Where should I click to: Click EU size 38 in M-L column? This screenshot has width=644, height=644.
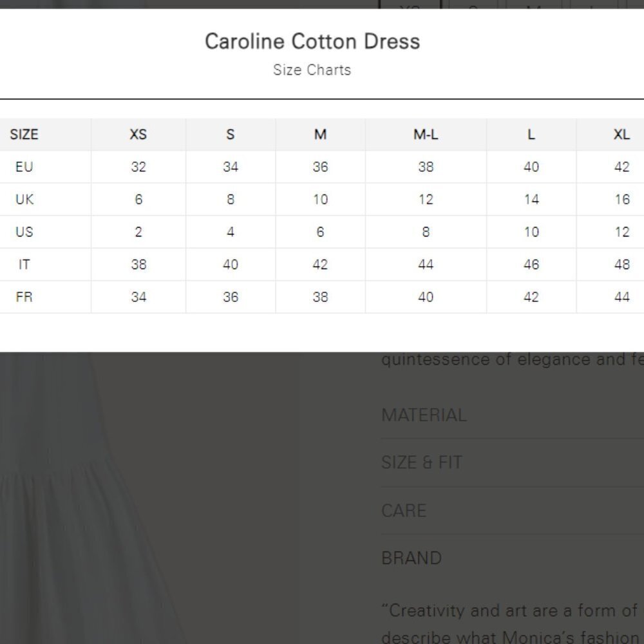pos(426,167)
